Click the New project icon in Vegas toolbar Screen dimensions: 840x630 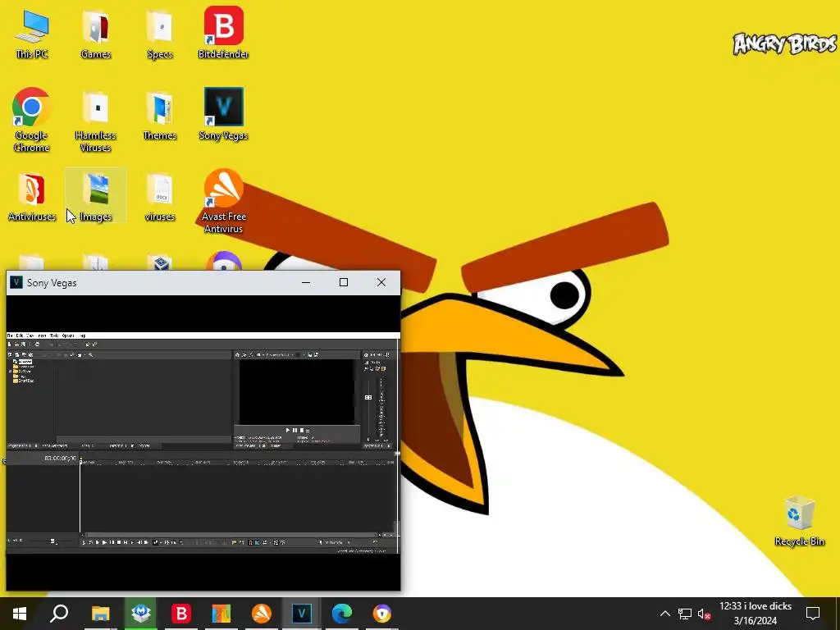[x=9, y=345]
